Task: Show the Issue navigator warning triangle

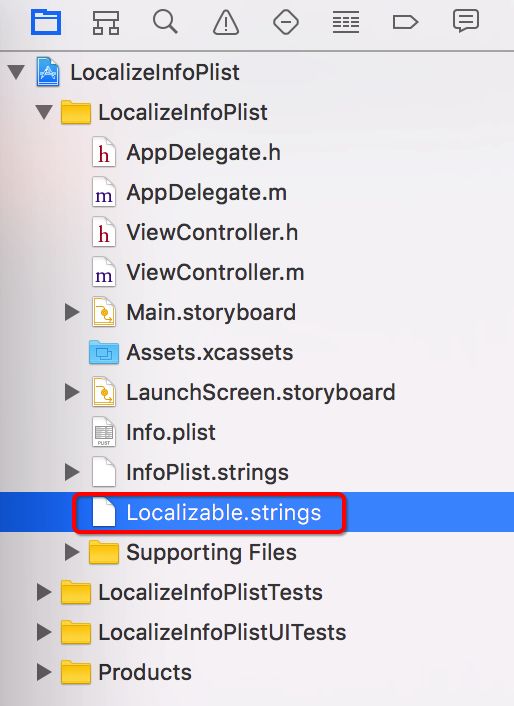Action: pos(225,22)
